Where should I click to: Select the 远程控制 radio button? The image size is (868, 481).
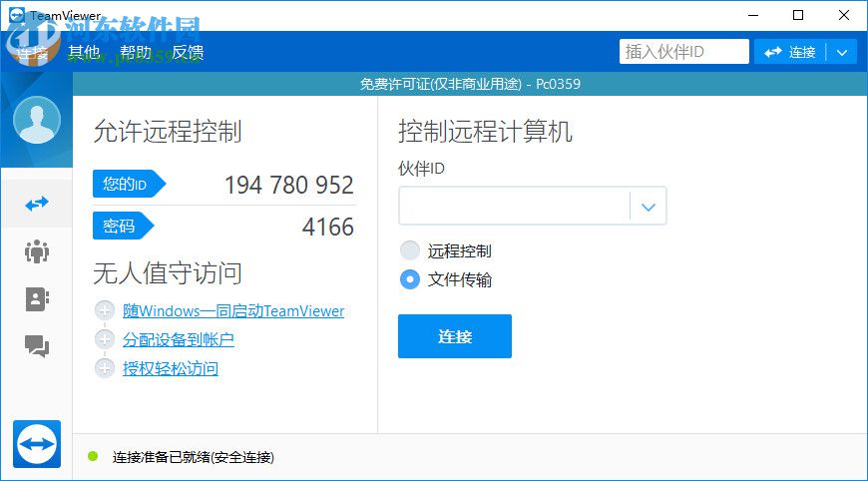click(410, 250)
